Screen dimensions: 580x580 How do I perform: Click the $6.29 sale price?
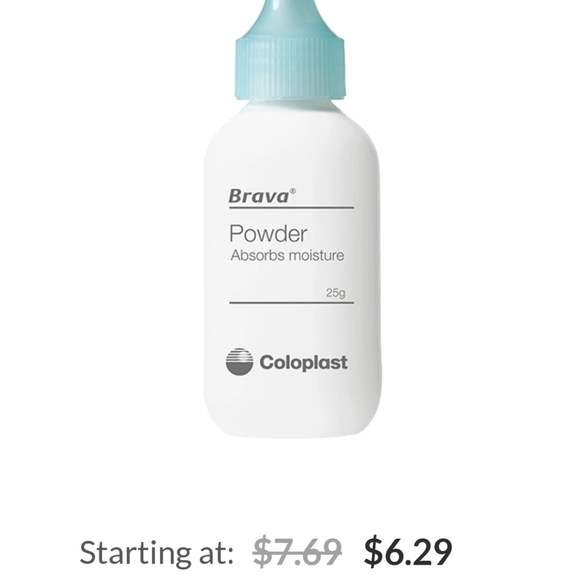pos(408,552)
